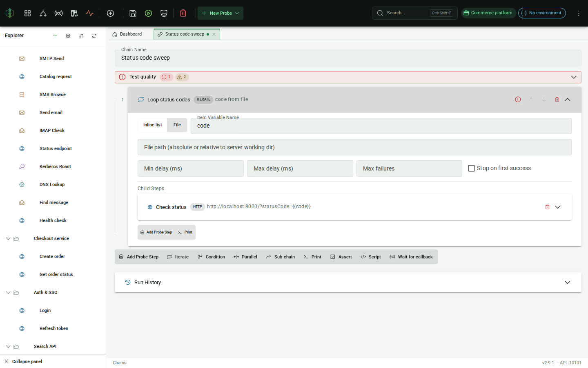Click Collapse panel at sidebar bottom
The height and width of the screenshot is (368, 588).
click(x=24, y=361)
